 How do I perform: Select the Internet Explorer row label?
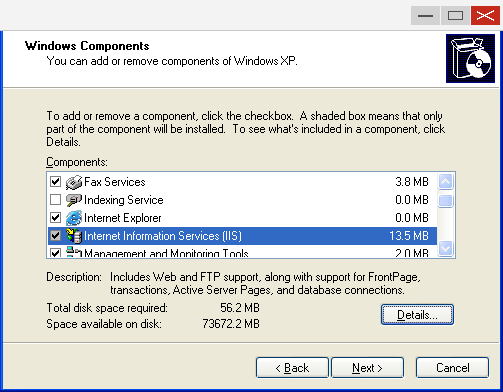click(x=123, y=218)
